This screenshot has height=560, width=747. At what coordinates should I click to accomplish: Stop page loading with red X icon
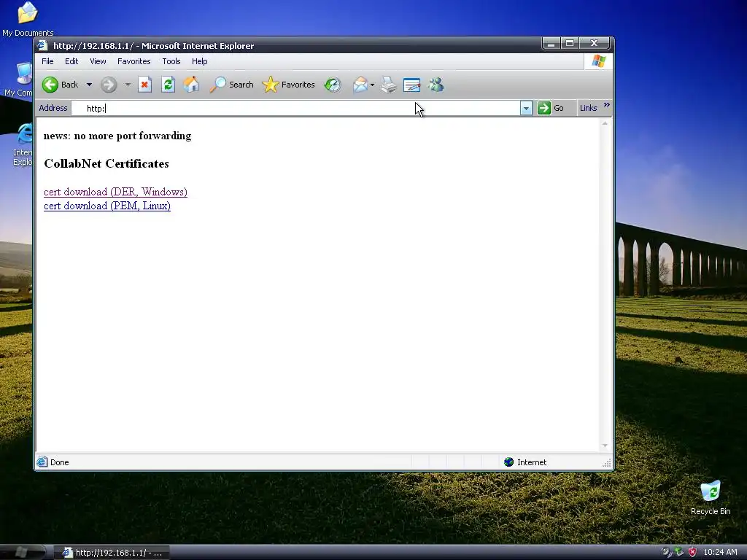(x=145, y=85)
